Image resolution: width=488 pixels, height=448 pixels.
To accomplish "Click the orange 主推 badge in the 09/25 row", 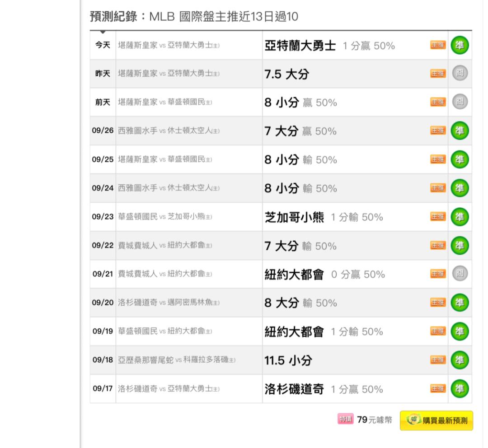I will point(438,159).
